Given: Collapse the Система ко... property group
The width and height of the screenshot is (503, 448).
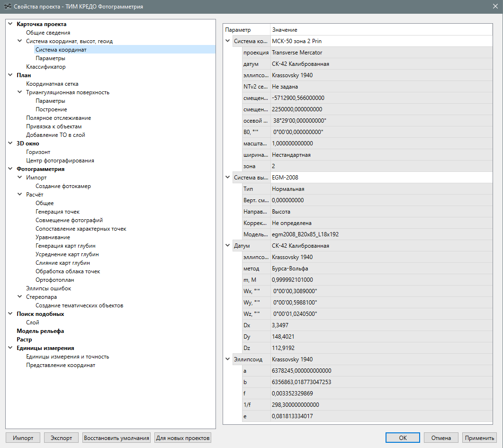Looking at the screenshot, I should coord(227,41).
